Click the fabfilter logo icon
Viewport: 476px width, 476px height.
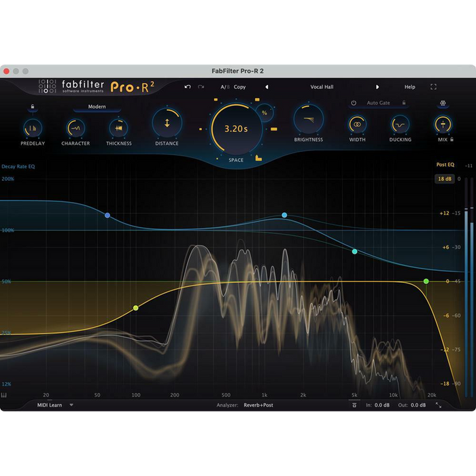click(47, 86)
